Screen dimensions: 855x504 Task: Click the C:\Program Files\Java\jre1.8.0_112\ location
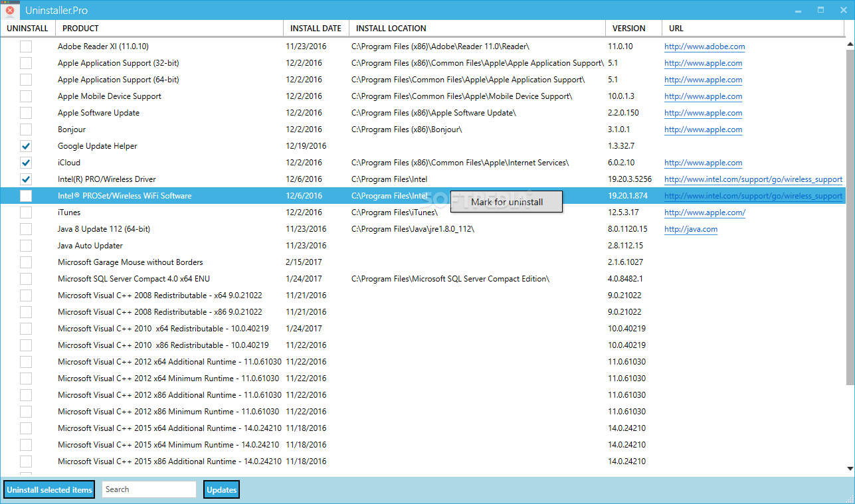413,229
